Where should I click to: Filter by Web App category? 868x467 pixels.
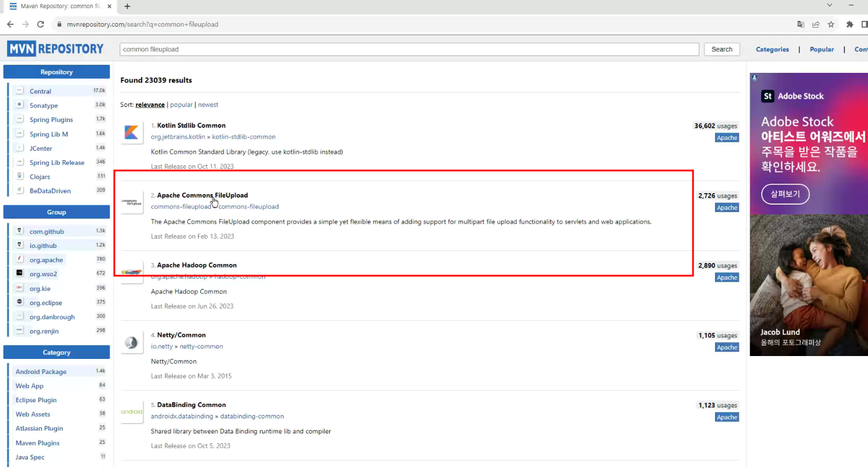click(29, 386)
